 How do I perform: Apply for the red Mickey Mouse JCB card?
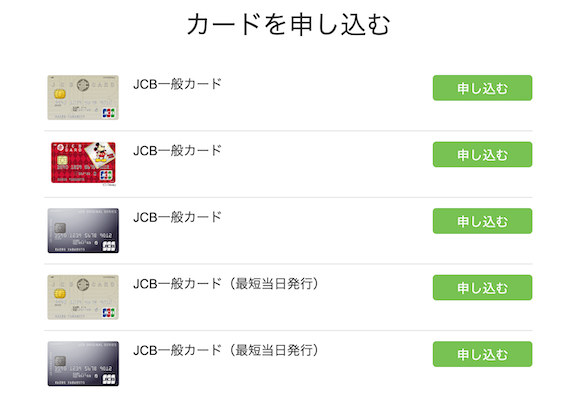(x=482, y=155)
